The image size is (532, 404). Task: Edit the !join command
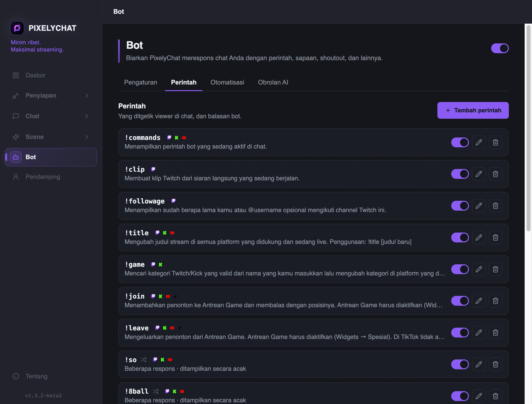tap(479, 301)
